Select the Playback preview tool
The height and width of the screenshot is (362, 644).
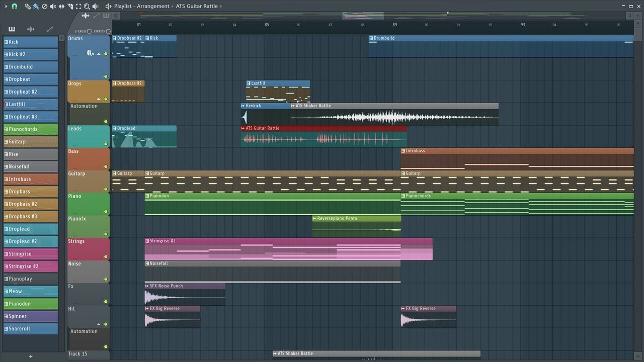(x=96, y=6)
